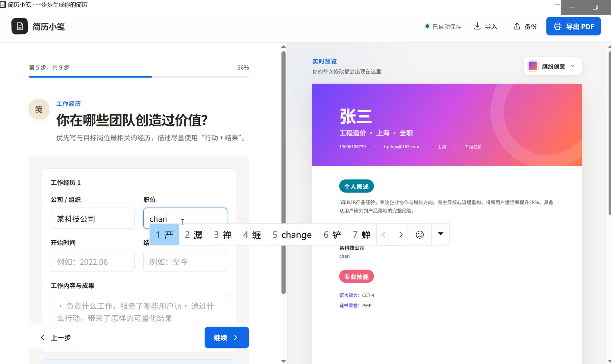
Task: Click phone 13096106739 in preview
Action: click(x=352, y=147)
